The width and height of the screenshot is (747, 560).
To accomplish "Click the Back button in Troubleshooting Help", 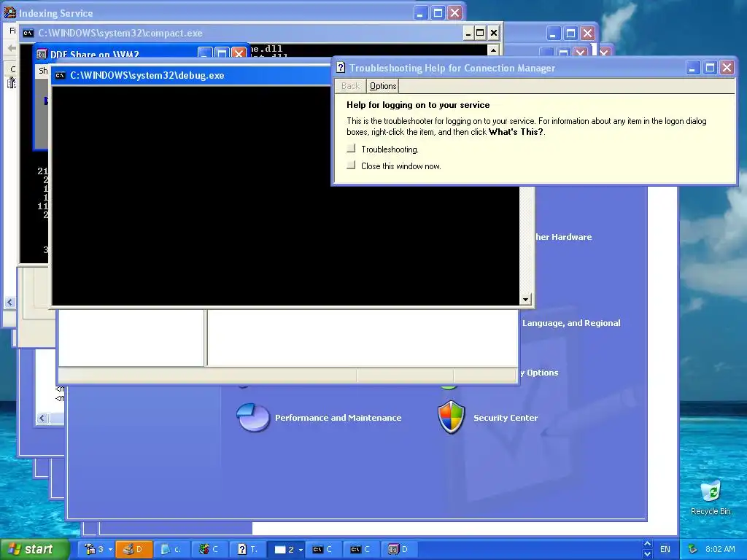I will (350, 86).
